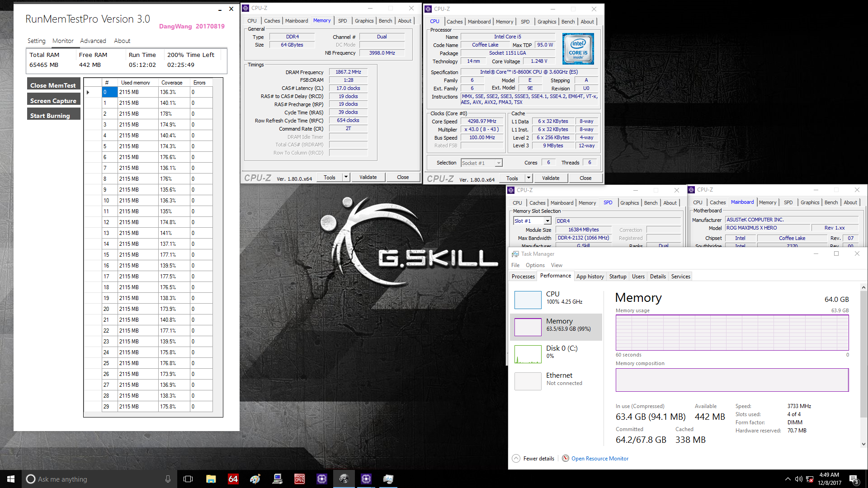Open File Explorer from the taskbar
The width and height of the screenshot is (868, 488).
(211, 479)
